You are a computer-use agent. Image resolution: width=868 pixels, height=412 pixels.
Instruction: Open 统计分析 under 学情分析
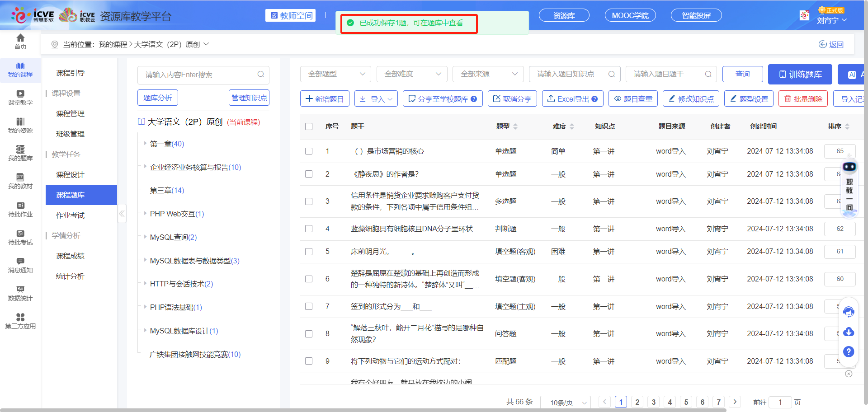pyautogui.click(x=70, y=276)
